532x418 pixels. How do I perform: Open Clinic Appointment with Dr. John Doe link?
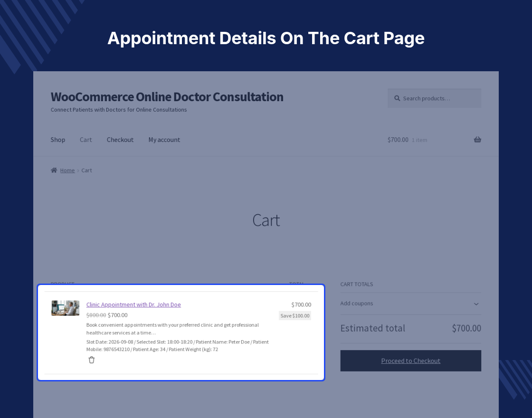pyautogui.click(x=133, y=304)
